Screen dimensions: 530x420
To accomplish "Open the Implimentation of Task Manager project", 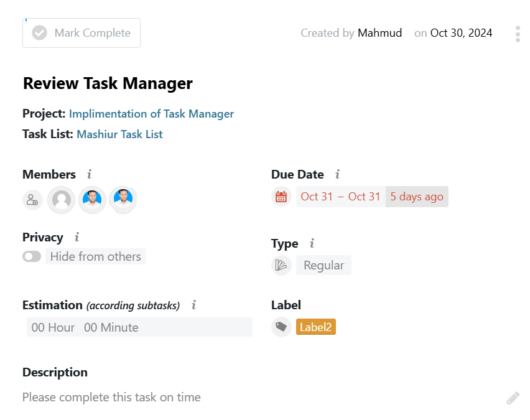I will pyautogui.click(x=151, y=114).
